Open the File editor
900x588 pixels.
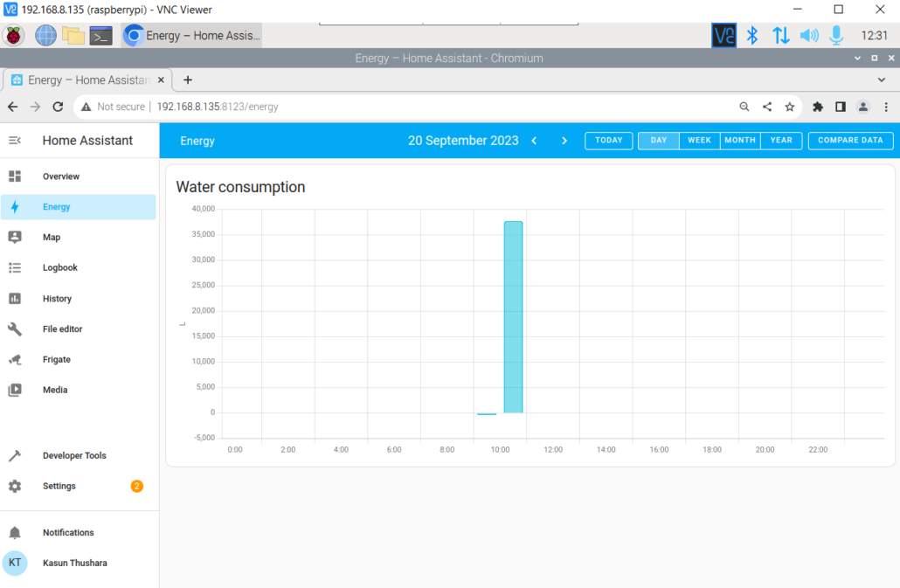pos(62,329)
